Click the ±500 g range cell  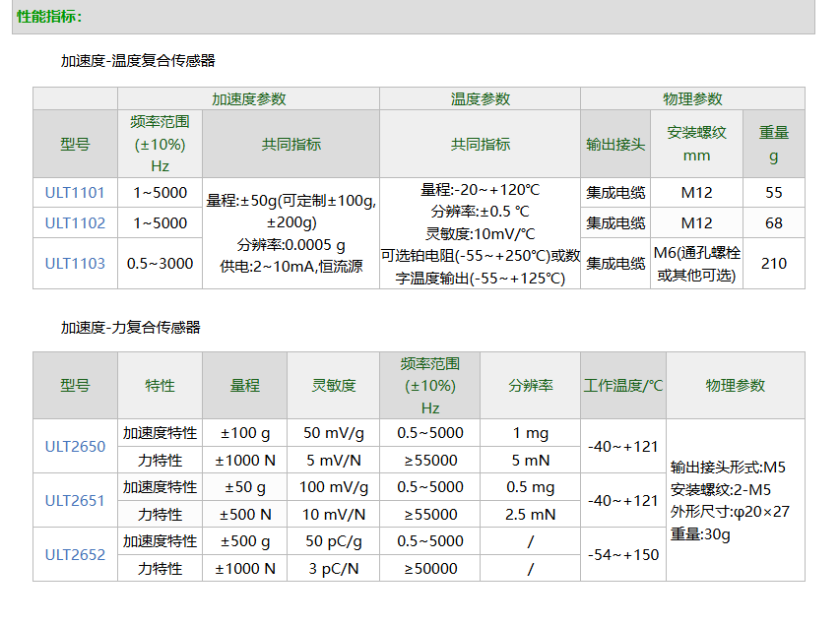pyautogui.click(x=245, y=541)
